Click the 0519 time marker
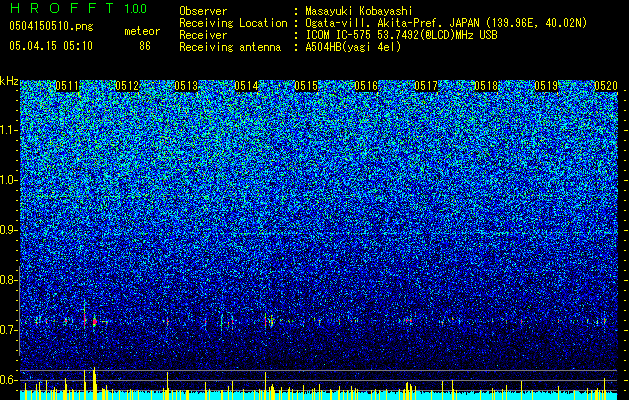Viewport: 629px width, 400px height. pos(546,86)
